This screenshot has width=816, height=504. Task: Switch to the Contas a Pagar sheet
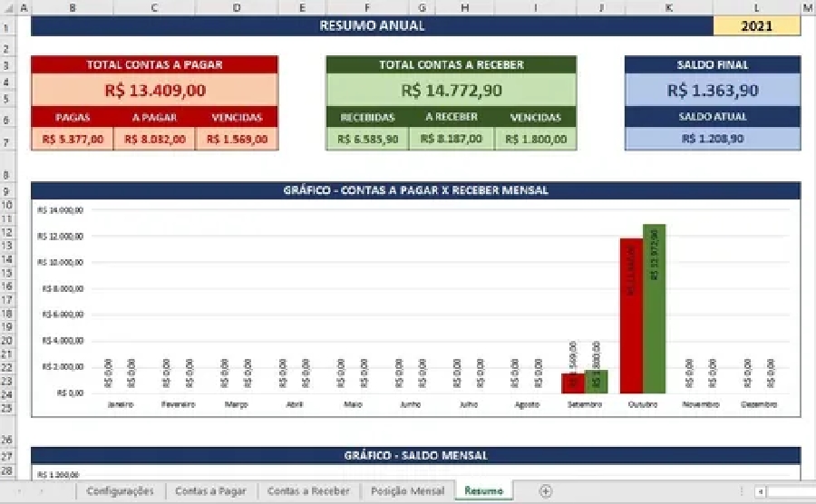[210, 490]
